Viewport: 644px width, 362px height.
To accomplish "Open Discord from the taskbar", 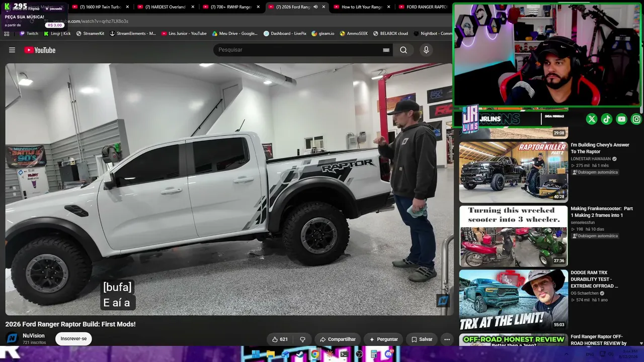I will 388,354.
